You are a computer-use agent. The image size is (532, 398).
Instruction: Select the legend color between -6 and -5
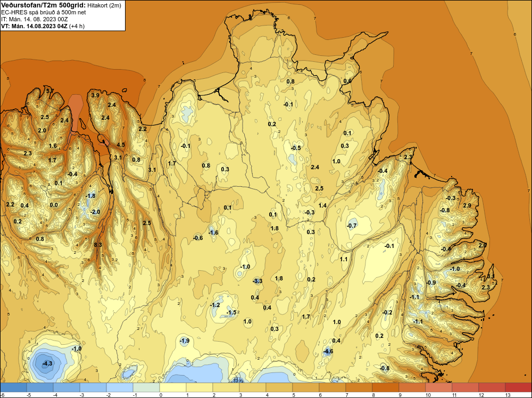(13, 387)
